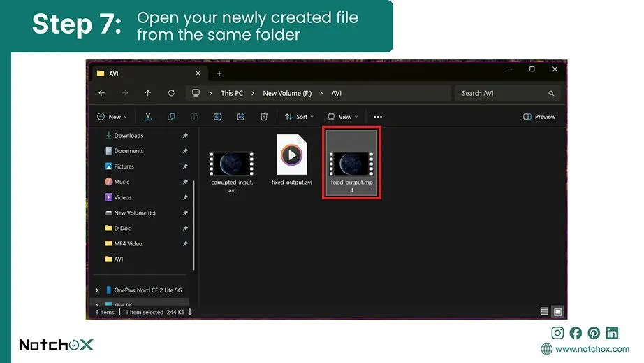Close the AVI tab
Screen dimensions: 644x363
click(x=198, y=73)
